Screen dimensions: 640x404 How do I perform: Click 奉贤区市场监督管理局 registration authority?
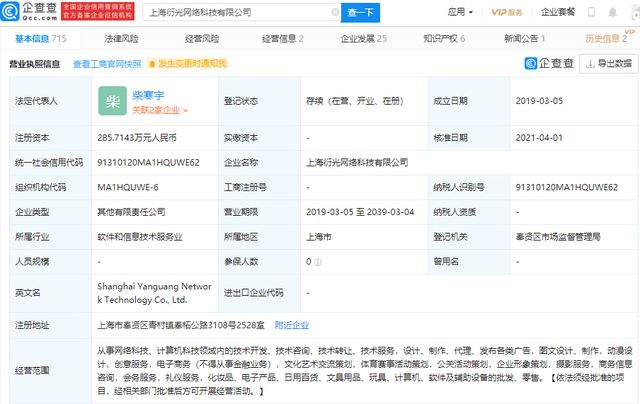[x=558, y=237]
